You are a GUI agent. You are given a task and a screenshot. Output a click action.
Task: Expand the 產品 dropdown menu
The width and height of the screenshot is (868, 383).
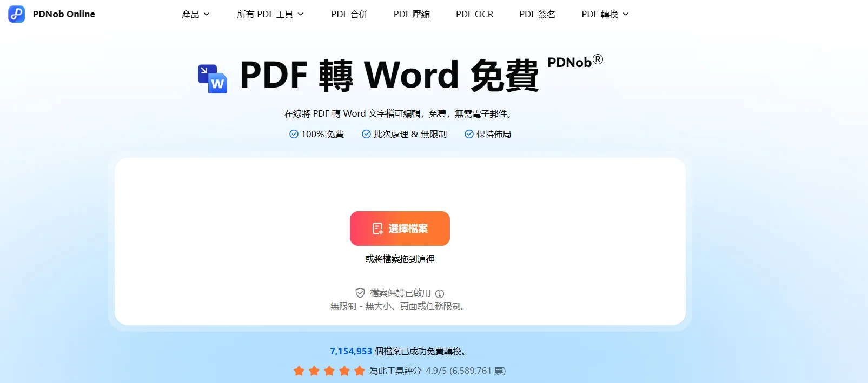(x=195, y=15)
